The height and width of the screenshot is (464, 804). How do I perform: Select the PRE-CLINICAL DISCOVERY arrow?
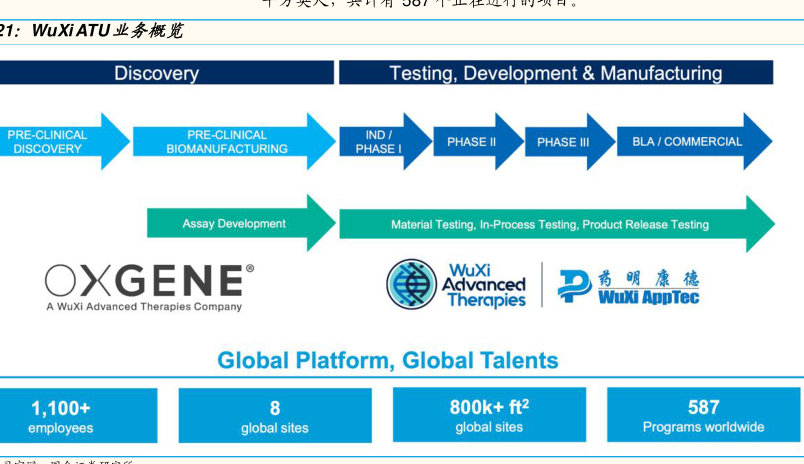(x=65, y=142)
